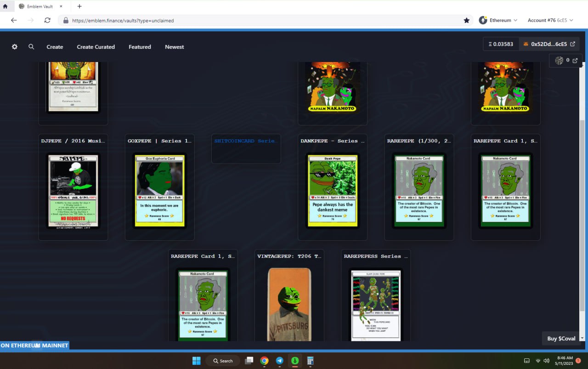This screenshot has height=369, width=588.
Task: Open external link icon next to wallet address
Action: point(572,44)
